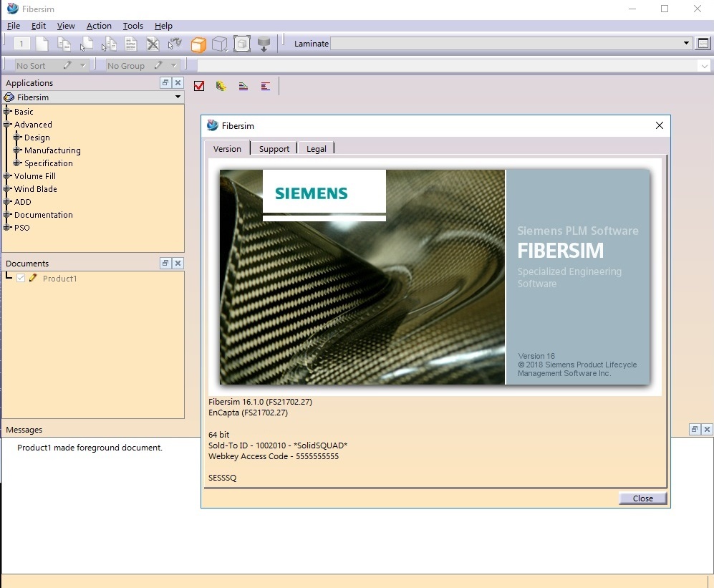Image resolution: width=714 pixels, height=588 pixels.
Task: Click the pencil icon in No Group
Action: pyautogui.click(x=158, y=65)
